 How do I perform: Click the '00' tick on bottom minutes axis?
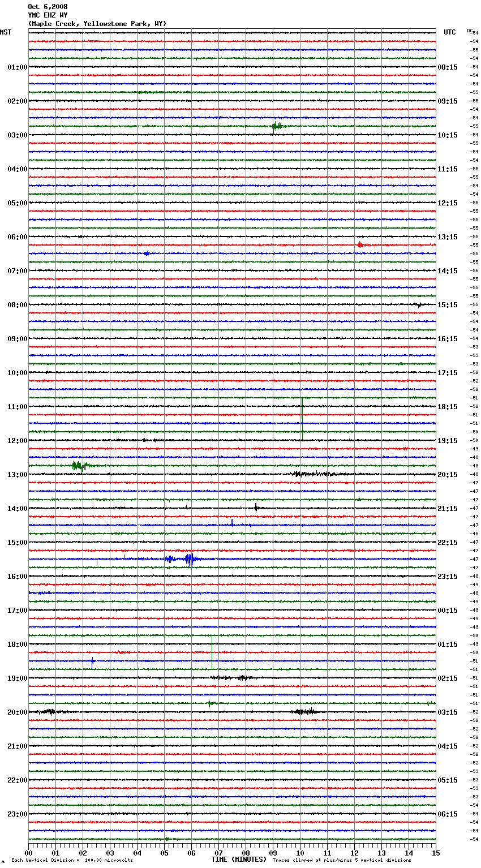tap(29, 852)
